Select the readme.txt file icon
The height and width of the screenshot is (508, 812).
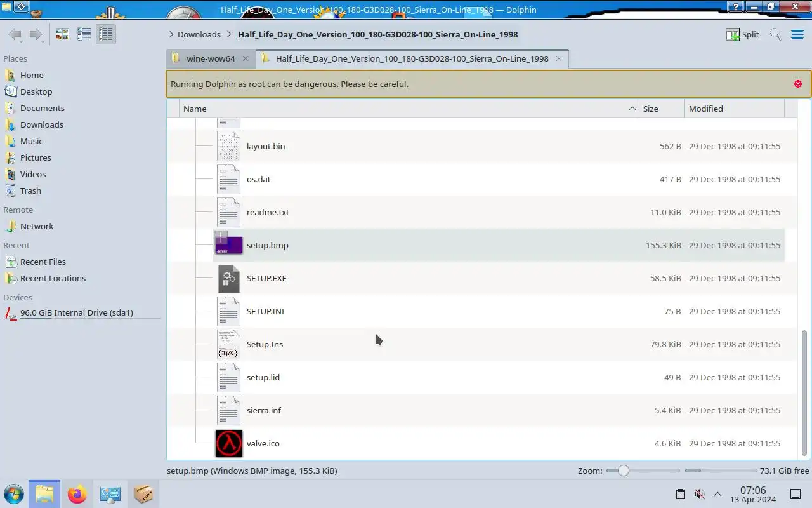228,212
